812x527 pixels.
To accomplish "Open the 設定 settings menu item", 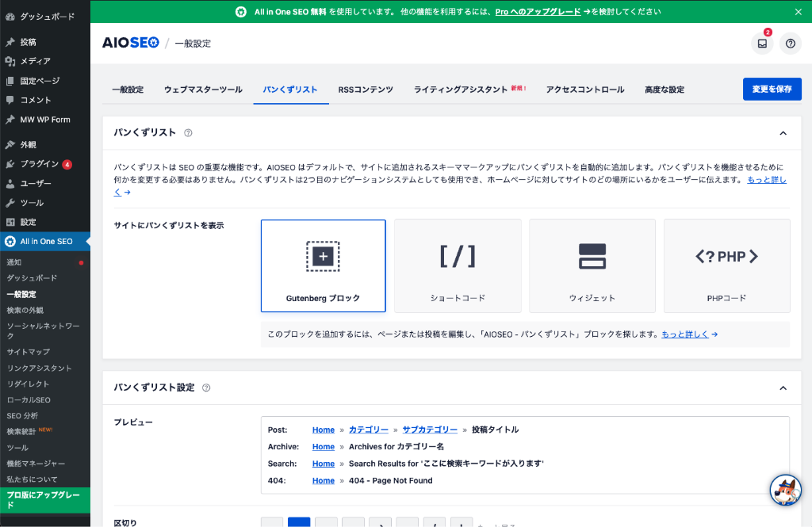I will point(45,222).
